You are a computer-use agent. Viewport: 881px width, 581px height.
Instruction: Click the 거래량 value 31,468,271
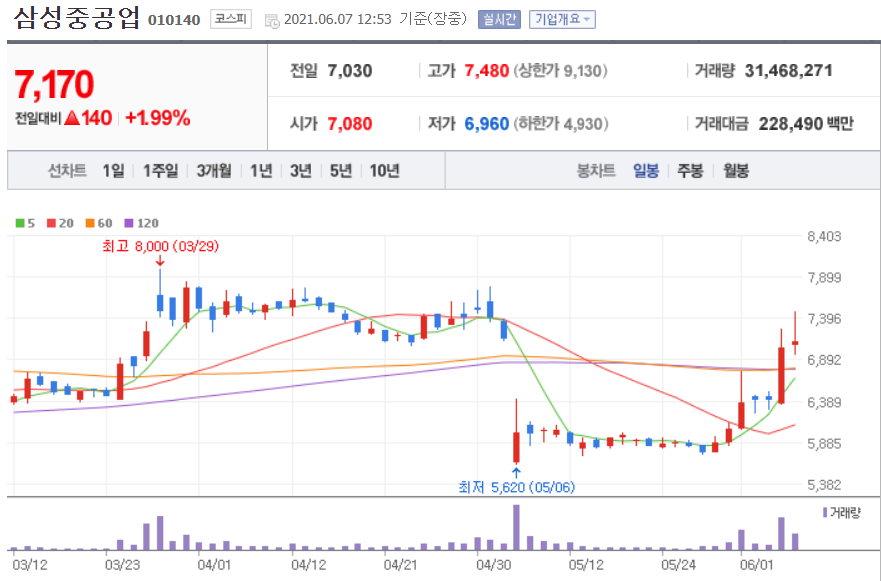(789, 71)
